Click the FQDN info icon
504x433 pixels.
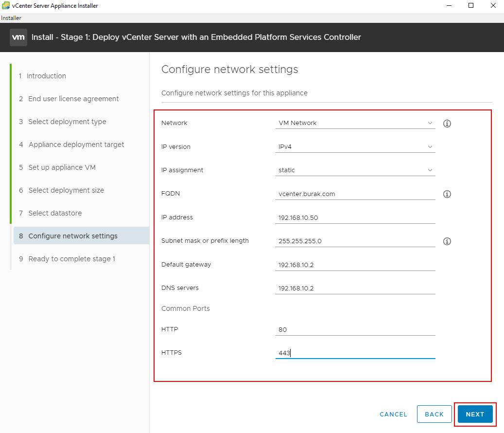click(447, 194)
